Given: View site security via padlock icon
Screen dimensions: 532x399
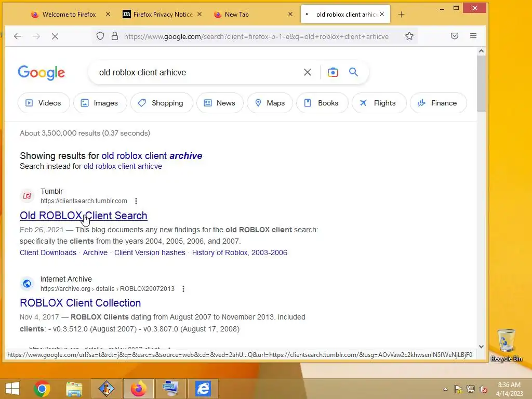Looking at the screenshot, I should pyautogui.click(x=115, y=36).
